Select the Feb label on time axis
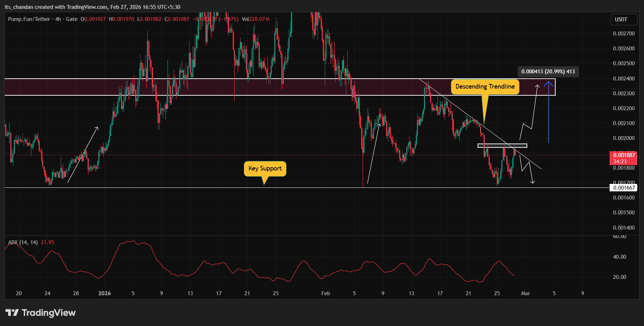The width and height of the screenshot is (644, 326). point(325,293)
